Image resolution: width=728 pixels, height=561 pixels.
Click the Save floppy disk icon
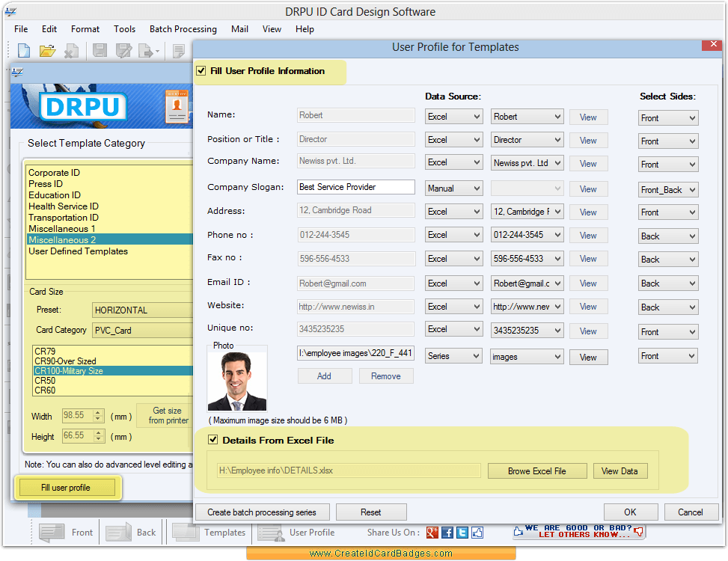pos(100,50)
